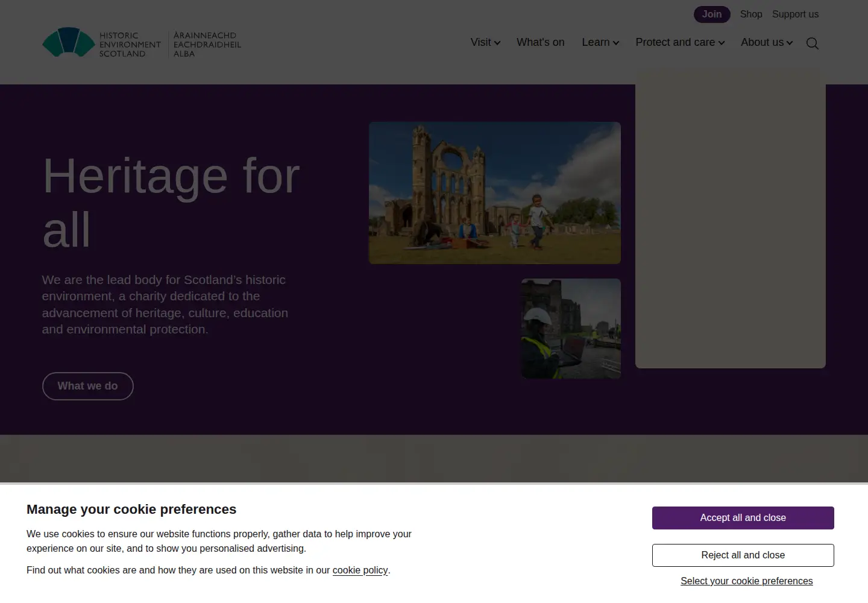The height and width of the screenshot is (603, 868).
Task: Click the What we do button
Action: tap(87, 386)
